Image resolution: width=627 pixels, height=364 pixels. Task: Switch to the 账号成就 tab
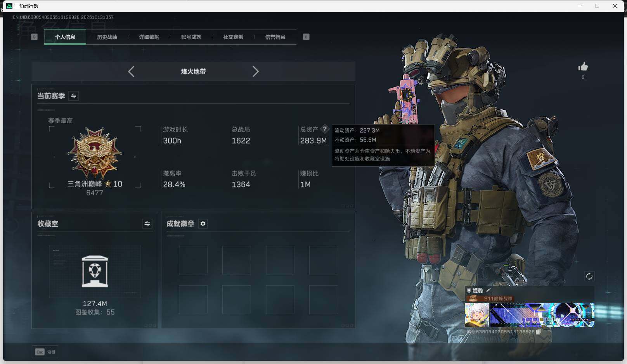[191, 37]
